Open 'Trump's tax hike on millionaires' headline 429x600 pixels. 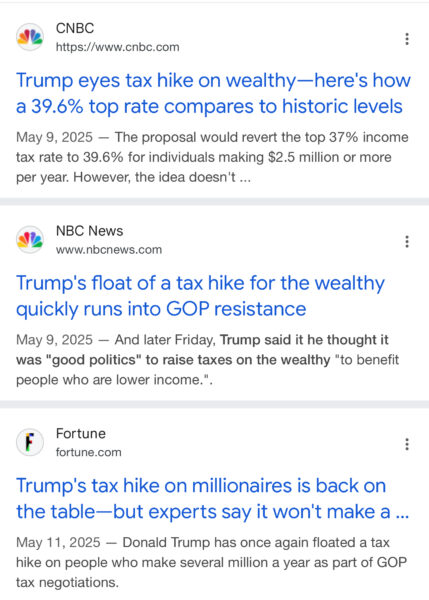212,499
